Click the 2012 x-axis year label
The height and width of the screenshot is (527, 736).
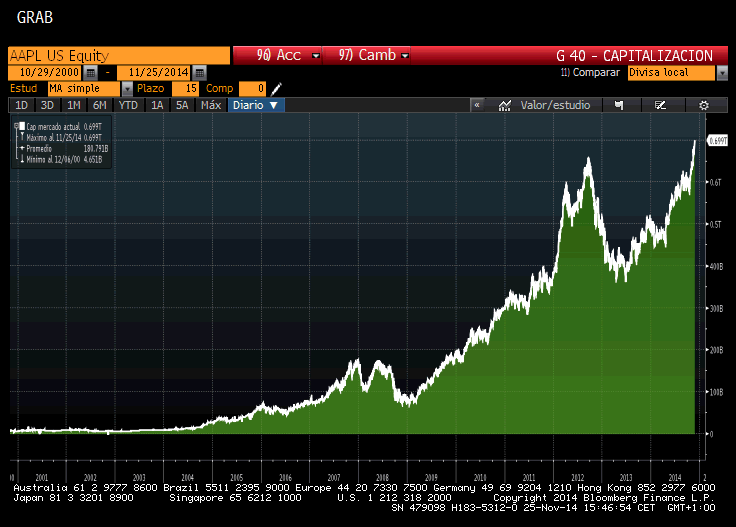click(x=577, y=477)
